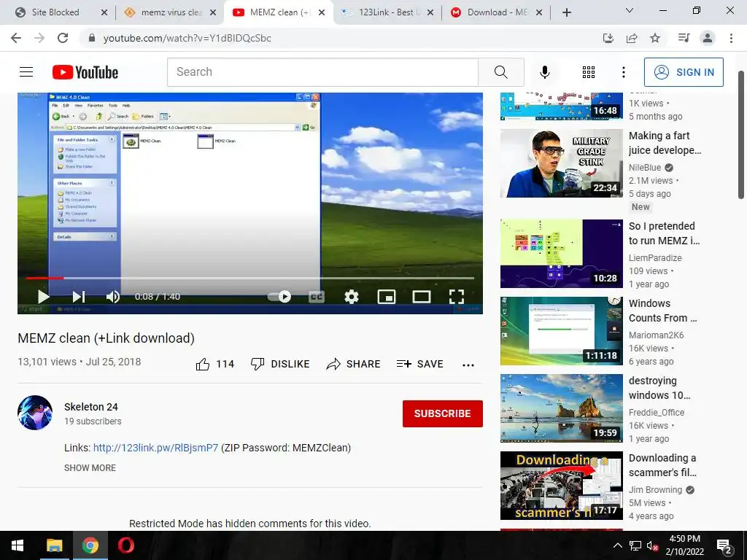
Task: Switch to theater mode
Action: [x=421, y=297]
